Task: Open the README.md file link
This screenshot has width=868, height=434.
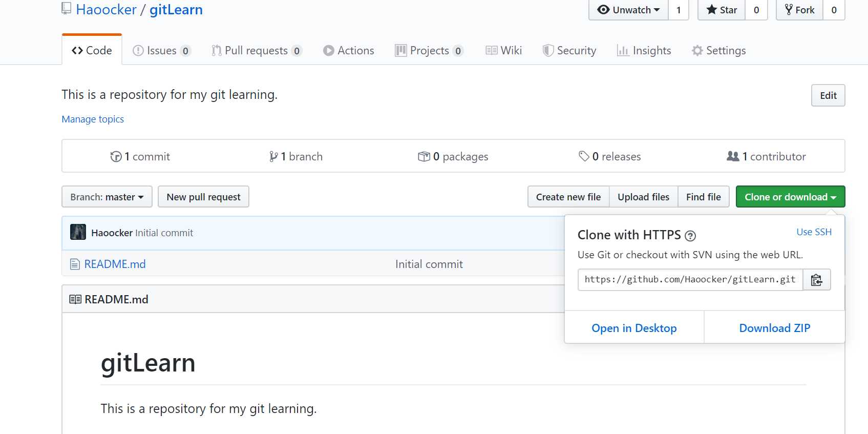Action: [x=115, y=264]
